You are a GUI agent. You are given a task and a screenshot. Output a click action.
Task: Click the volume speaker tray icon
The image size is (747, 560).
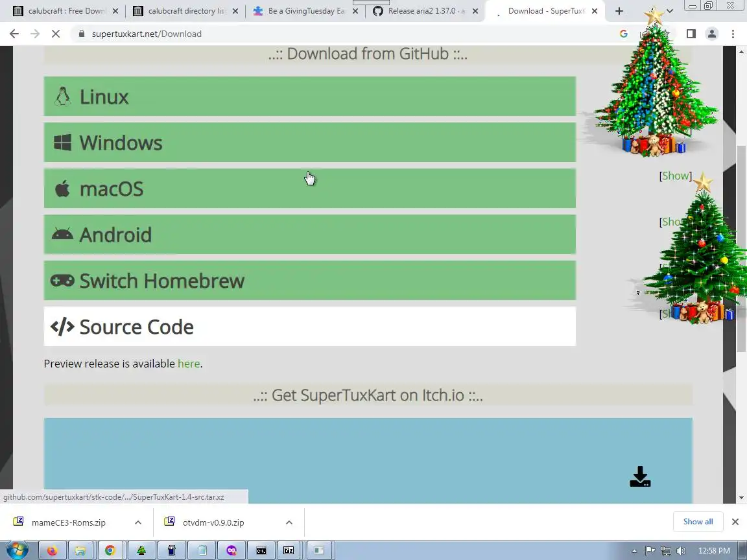681,551
